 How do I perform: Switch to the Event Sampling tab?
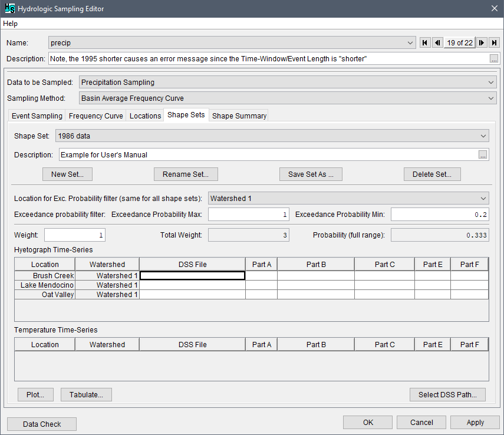tap(37, 116)
